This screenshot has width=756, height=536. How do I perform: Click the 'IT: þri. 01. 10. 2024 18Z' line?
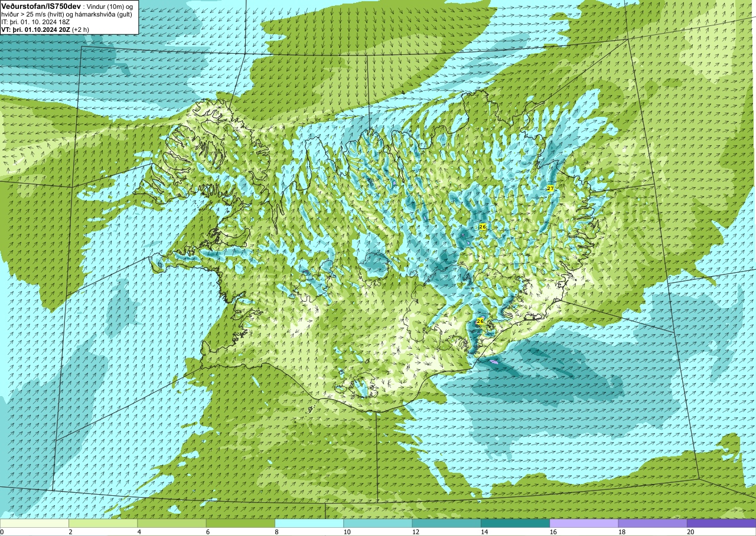click(37, 21)
